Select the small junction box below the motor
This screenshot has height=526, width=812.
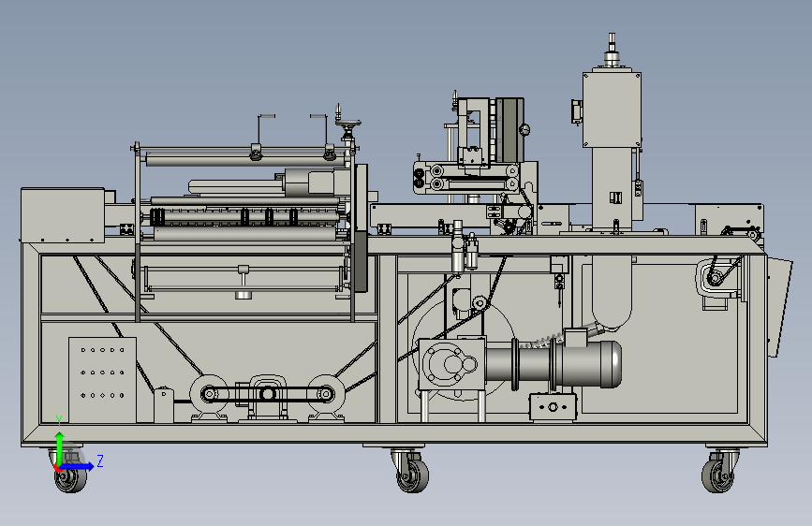[553, 407]
